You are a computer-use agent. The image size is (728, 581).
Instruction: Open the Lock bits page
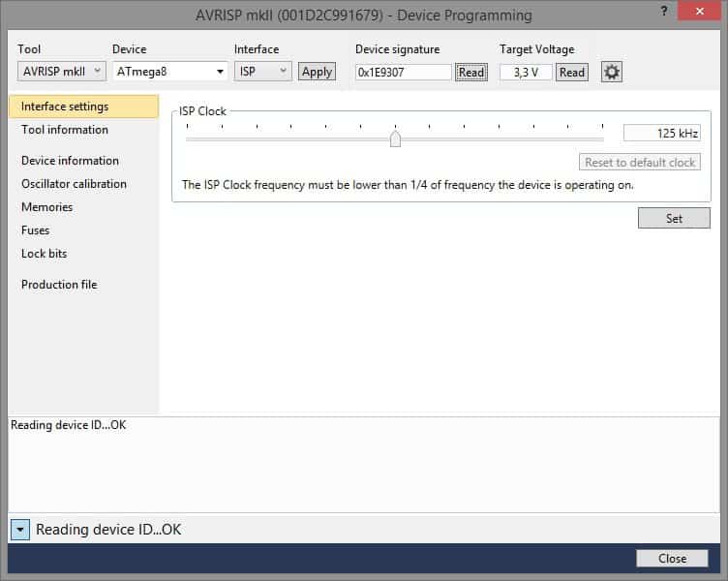point(45,253)
